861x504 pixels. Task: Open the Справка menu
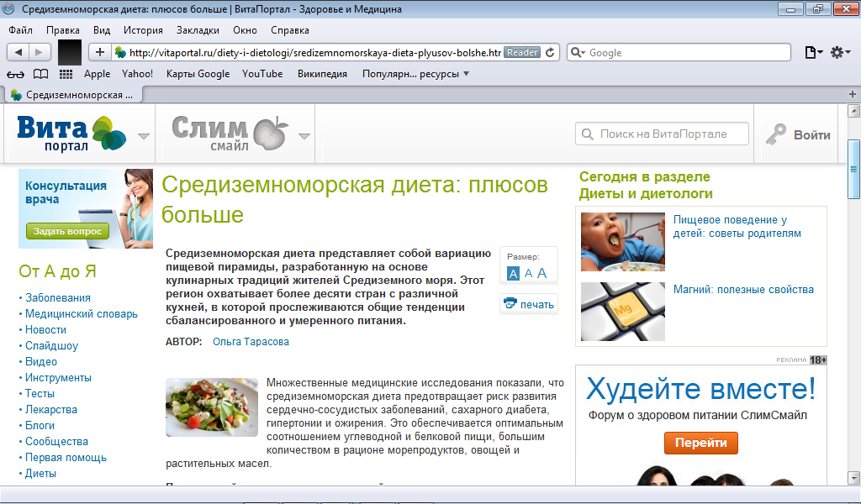pyautogui.click(x=290, y=30)
